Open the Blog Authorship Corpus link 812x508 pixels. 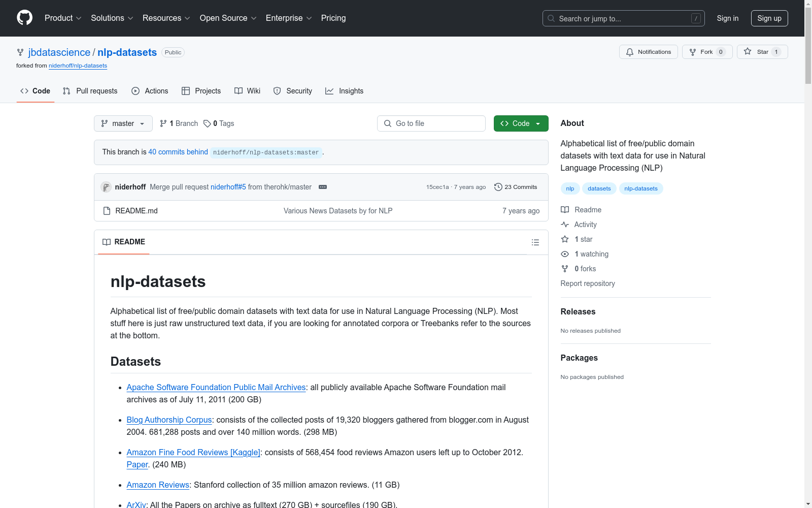[x=169, y=420]
